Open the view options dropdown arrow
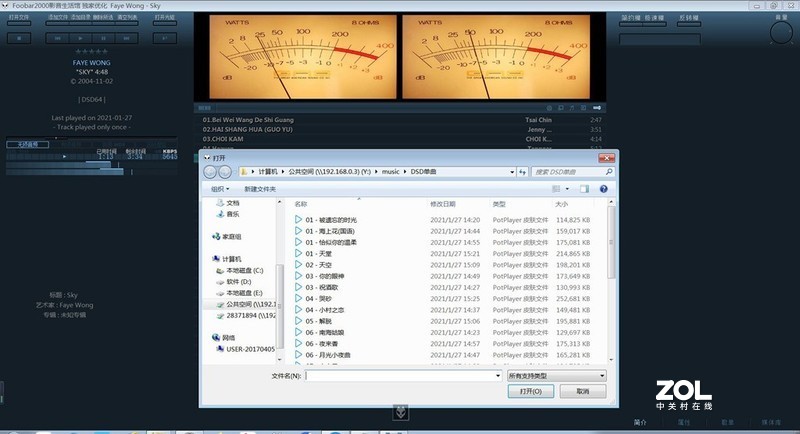800x434 pixels. tap(567, 189)
